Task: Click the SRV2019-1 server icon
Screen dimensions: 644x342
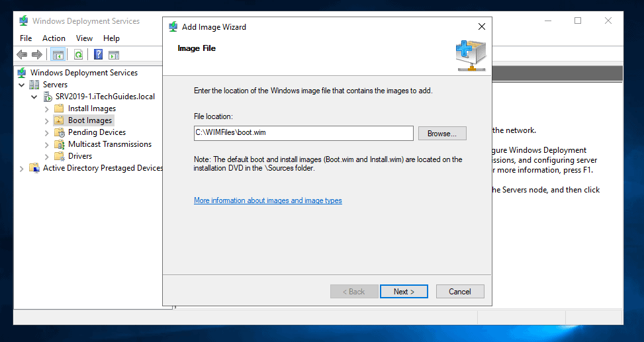Action: pyautogui.click(x=48, y=97)
